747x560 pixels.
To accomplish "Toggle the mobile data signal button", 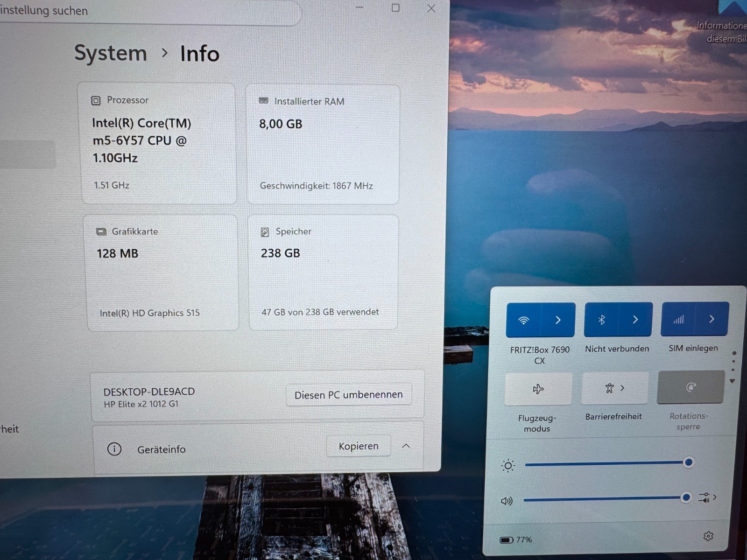I will click(x=678, y=319).
